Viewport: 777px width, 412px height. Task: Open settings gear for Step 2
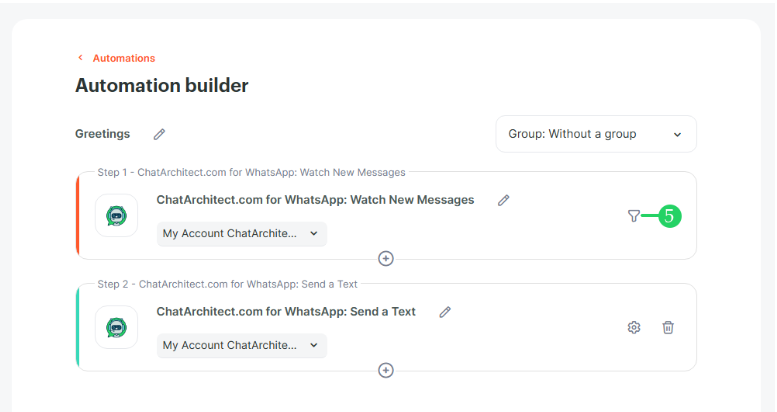tap(634, 327)
